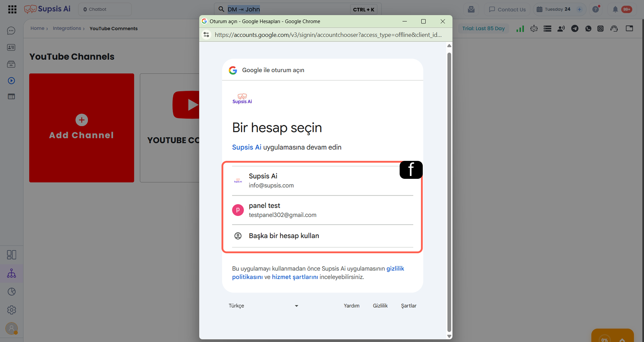This screenshot has height=342, width=644.
Task: Click the Gizlilik footer link
Action: coord(380,306)
